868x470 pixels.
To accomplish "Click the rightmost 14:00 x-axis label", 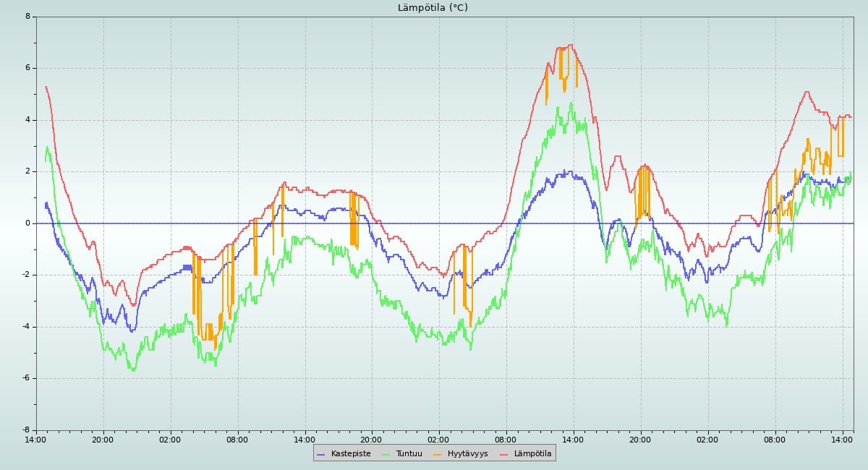I will click(x=842, y=440).
